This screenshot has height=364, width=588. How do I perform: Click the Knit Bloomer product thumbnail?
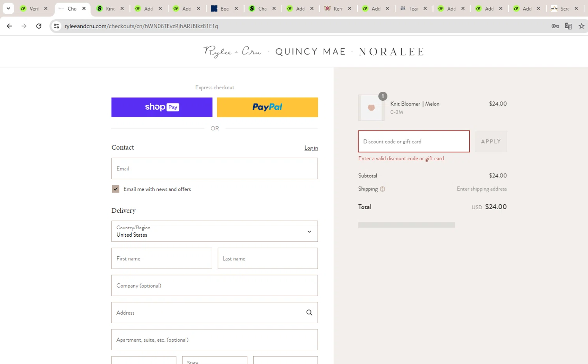pos(371,107)
